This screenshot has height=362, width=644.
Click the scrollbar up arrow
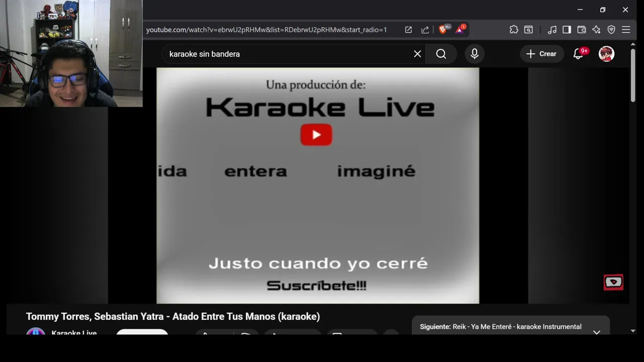(x=633, y=44)
